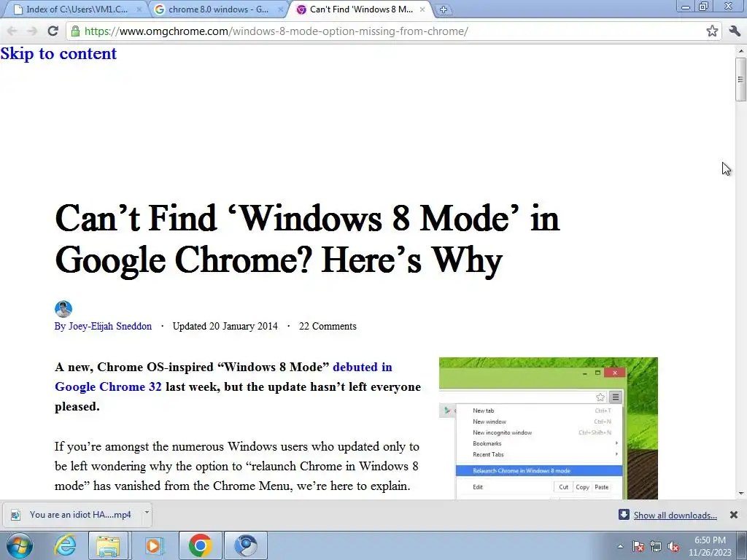Click the green padlock security icon
The width and height of the screenshot is (747, 560).
point(75,31)
